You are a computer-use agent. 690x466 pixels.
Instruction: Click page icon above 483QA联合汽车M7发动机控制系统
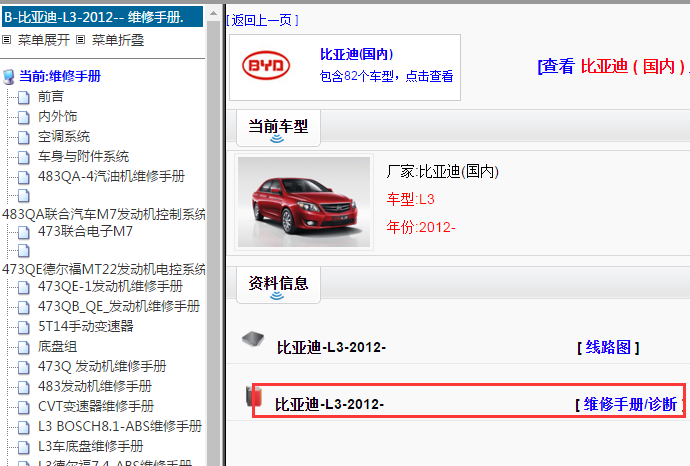tap(24, 196)
